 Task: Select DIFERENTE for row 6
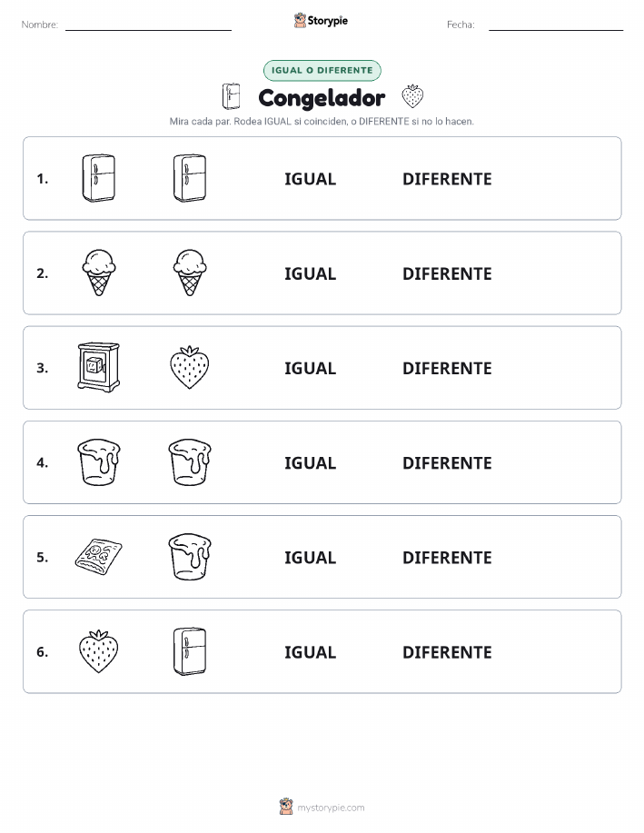[447, 652]
